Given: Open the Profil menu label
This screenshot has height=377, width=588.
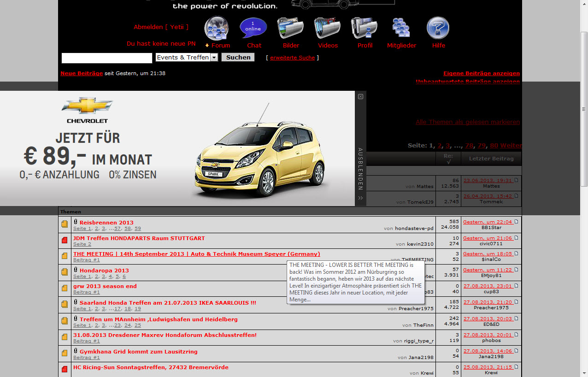Looking at the screenshot, I should tap(365, 46).
